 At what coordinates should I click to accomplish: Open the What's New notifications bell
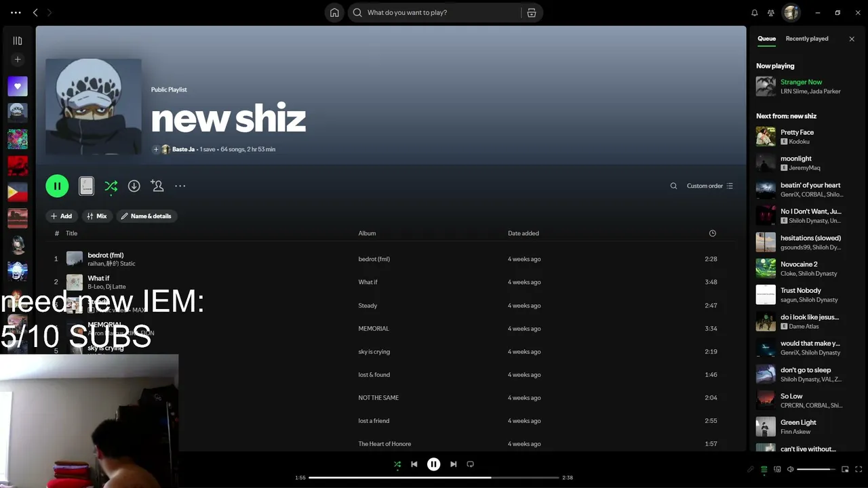tap(754, 12)
